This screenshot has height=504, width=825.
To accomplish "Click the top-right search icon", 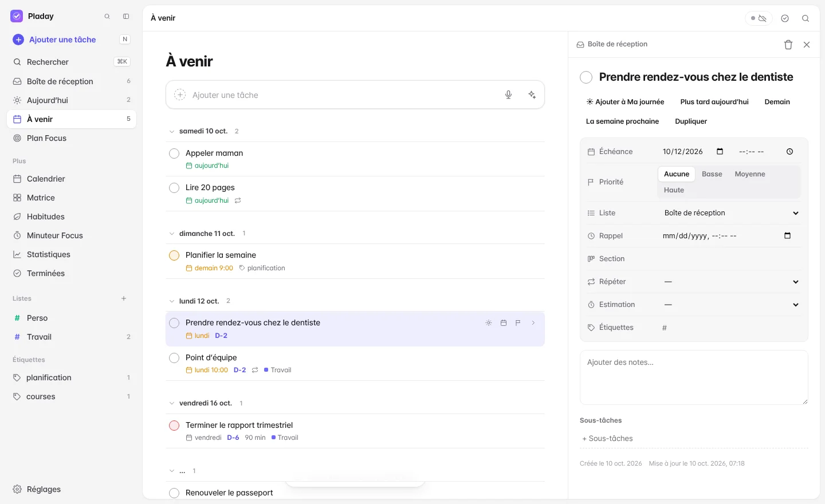I will click(806, 18).
